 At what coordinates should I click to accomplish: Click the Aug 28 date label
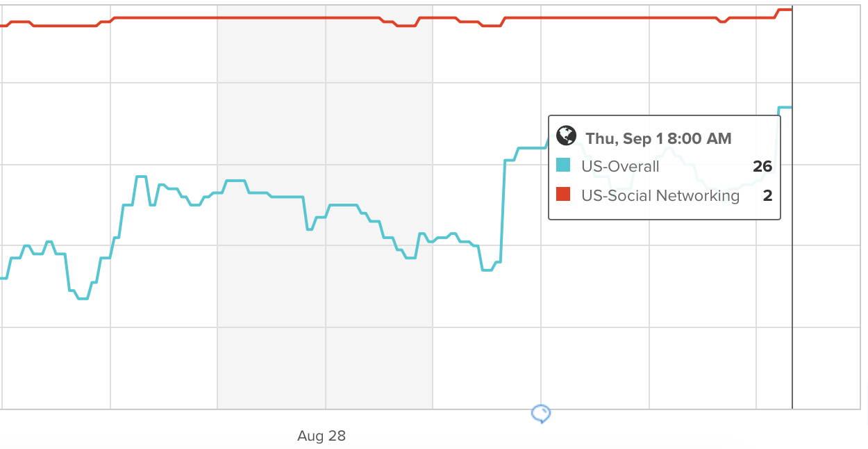tap(322, 436)
